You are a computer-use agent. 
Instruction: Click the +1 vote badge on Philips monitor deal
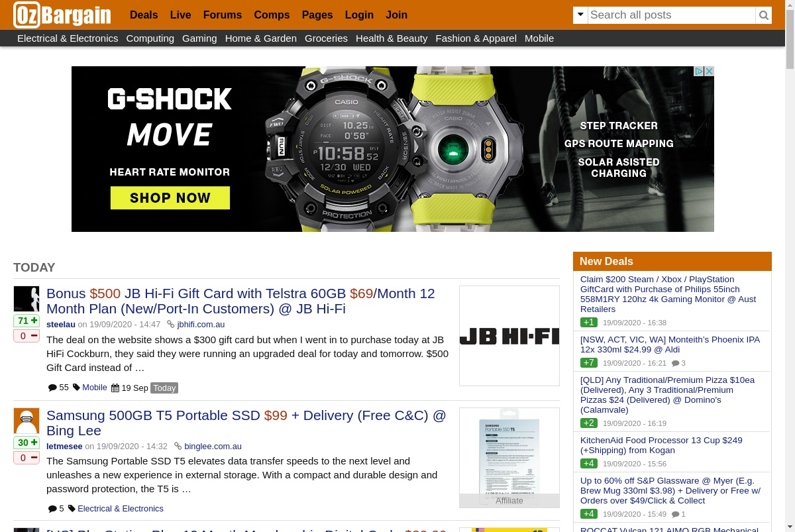[589, 323]
